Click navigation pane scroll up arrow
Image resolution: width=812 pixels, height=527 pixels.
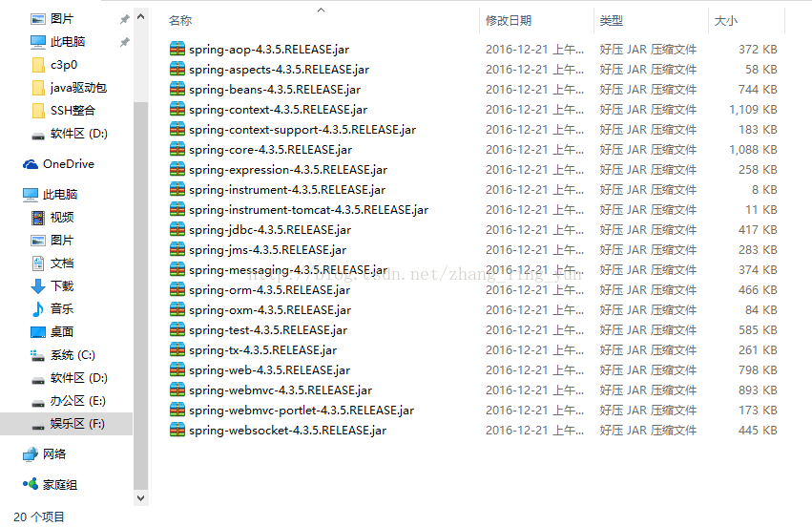[x=140, y=16]
